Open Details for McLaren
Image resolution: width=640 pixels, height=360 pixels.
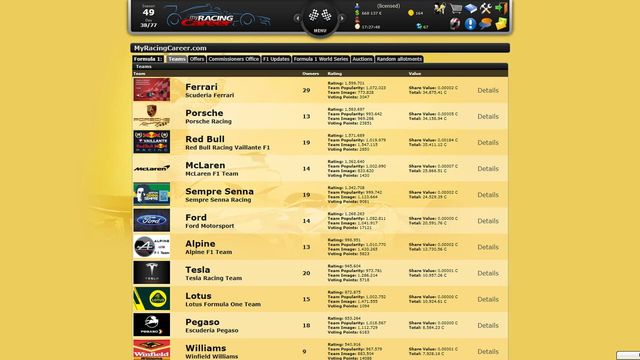tap(488, 169)
